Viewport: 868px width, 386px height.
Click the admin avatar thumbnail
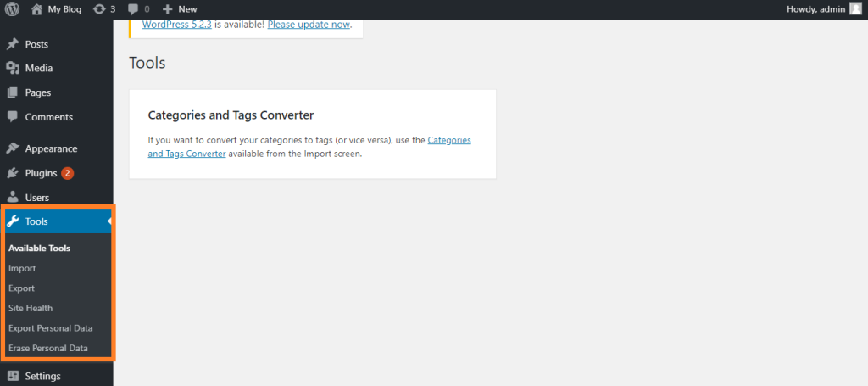point(855,9)
